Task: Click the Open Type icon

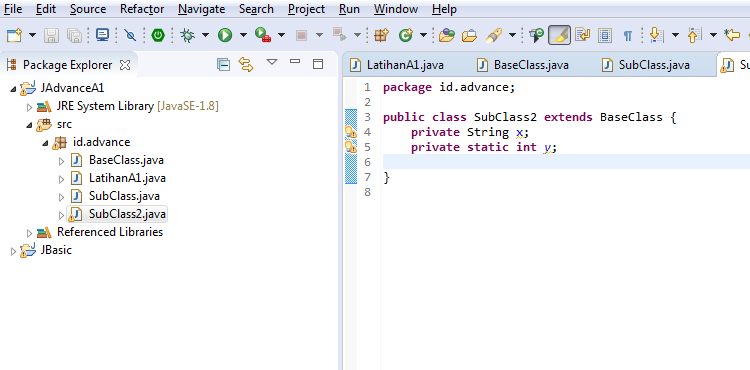Action: [446, 35]
